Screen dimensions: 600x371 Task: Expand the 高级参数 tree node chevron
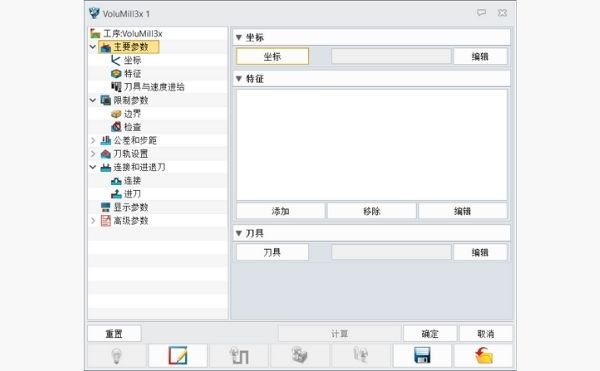pyautogui.click(x=93, y=221)
